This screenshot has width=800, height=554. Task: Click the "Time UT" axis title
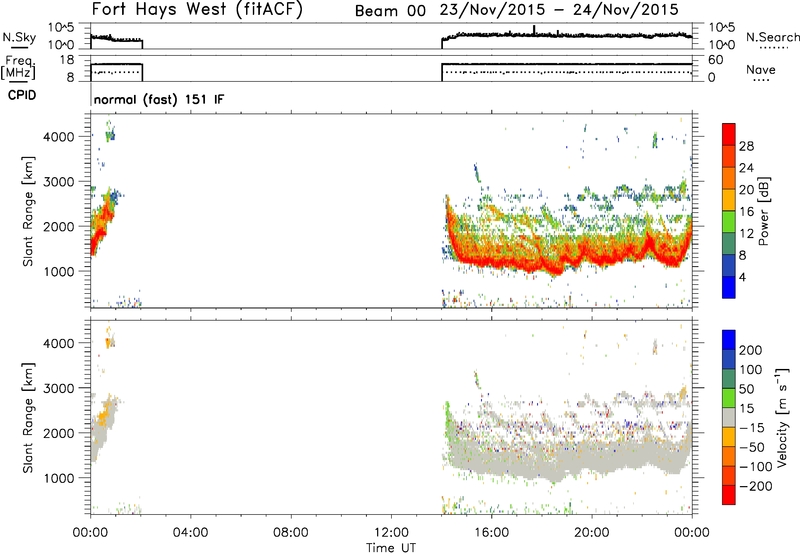click(x=391, y=548)
